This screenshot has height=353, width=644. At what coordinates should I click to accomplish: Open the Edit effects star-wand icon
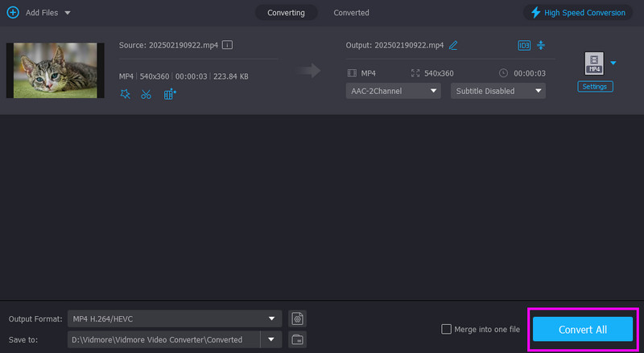click(x=125, y=94)
